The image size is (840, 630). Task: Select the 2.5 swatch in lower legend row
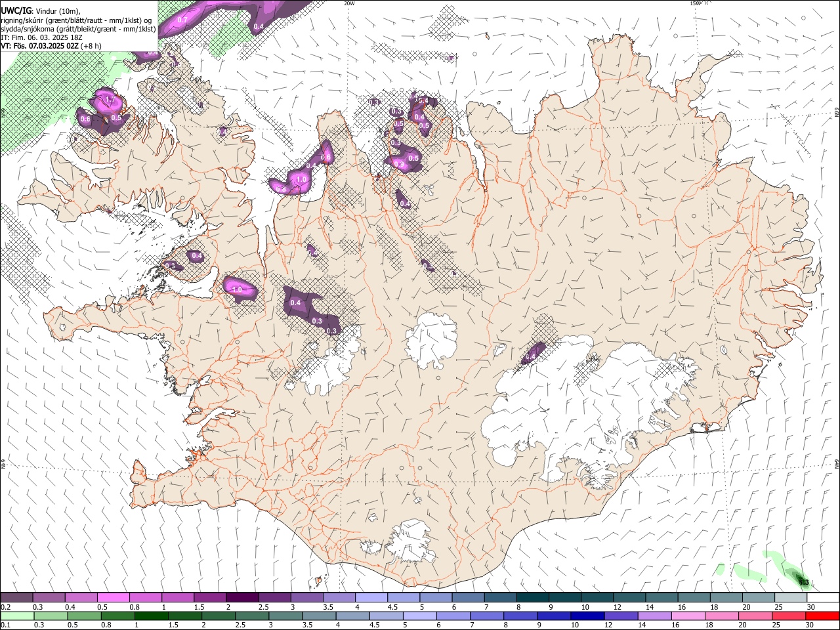(x=252, y=616)
